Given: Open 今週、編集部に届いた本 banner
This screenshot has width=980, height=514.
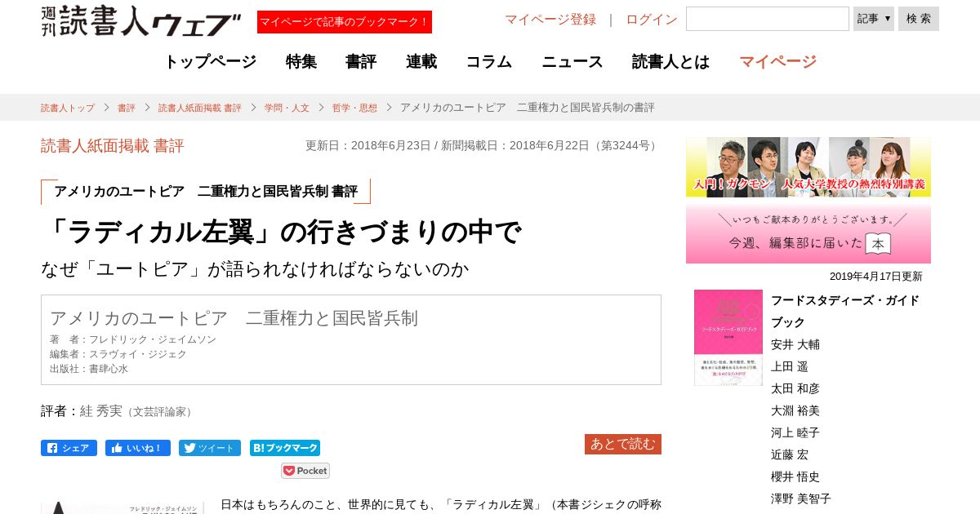Looking at the screenshot, I should click(x=808, y=234).
